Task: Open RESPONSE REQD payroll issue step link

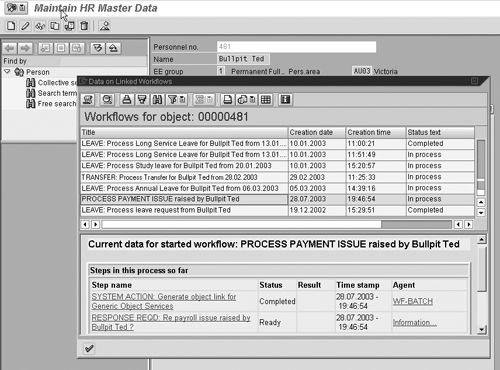Action: [171, 322]
